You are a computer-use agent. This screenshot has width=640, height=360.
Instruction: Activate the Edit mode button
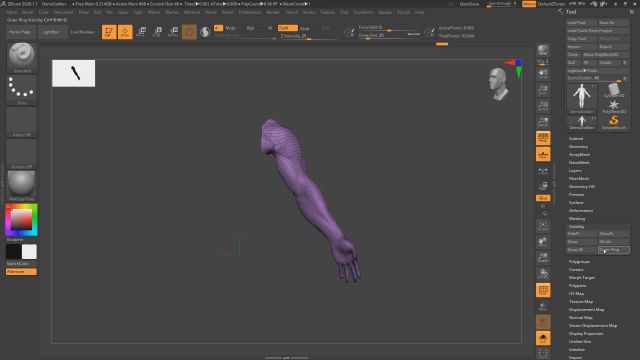[109, 32]
